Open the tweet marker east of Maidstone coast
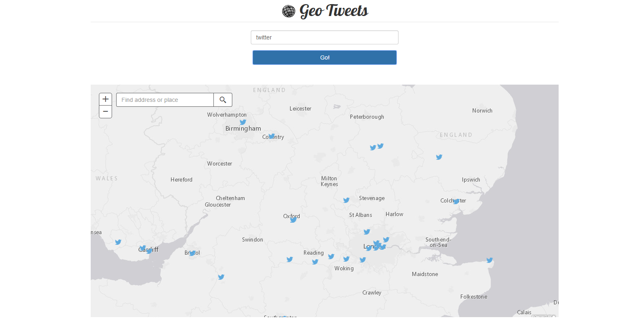644x320 pixels. pyautogui.click(x=490, y=260)
